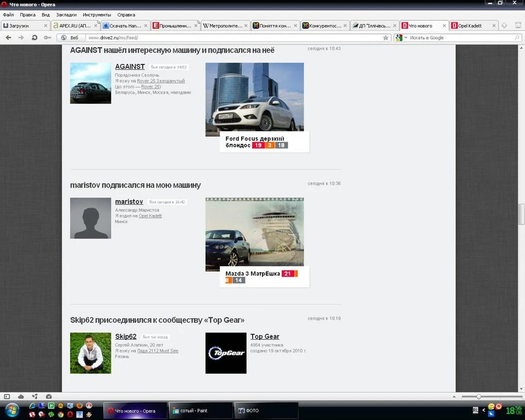Open the Веб site info badge
The width and height of the screenshot is (525, 420).
[71, 38]
